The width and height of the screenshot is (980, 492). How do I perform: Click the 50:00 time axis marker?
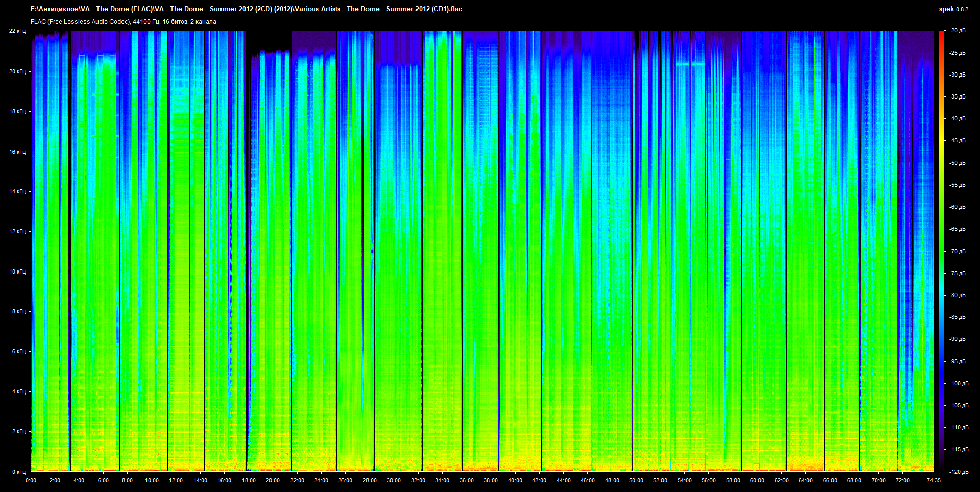click(636, 480)
